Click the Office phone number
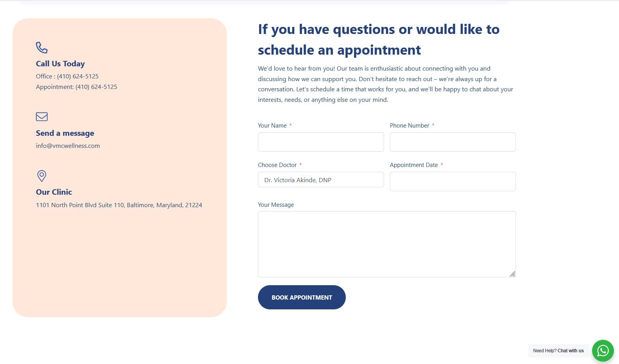This screenshot has height=364, width=619. 78,76
